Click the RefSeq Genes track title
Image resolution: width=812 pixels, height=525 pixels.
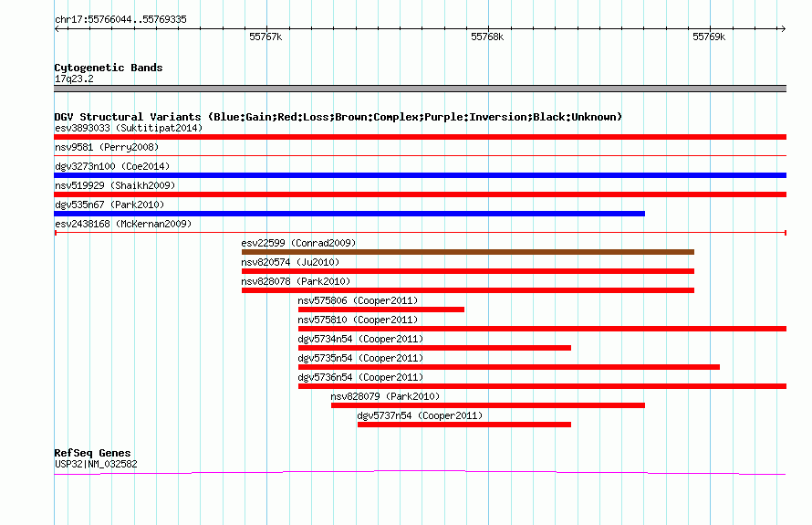pyautogui.click(x=92, y=453)
